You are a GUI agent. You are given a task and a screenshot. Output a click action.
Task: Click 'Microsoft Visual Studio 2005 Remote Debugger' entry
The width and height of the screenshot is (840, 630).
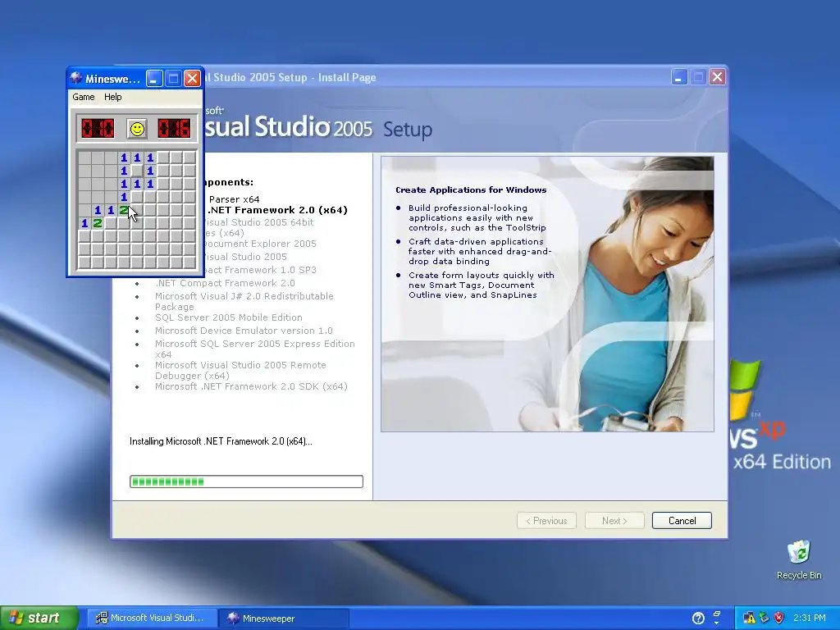pyautogui.click(x=240, y=370)
